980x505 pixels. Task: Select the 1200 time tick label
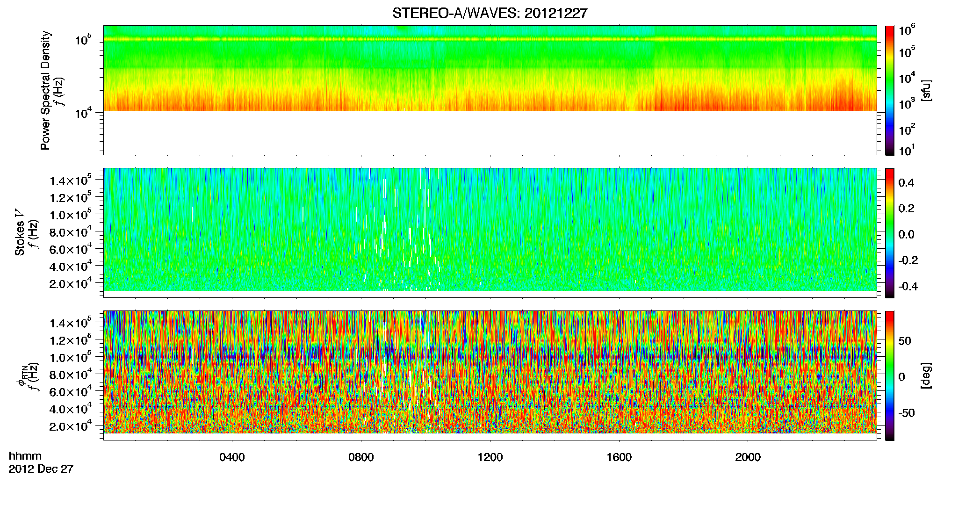pos(490,457)
